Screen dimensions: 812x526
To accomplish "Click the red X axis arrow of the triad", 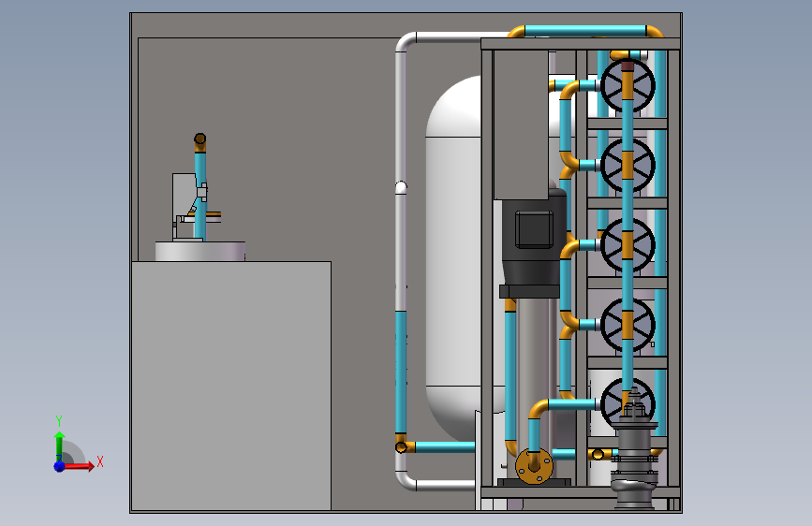I will (78, 466).
